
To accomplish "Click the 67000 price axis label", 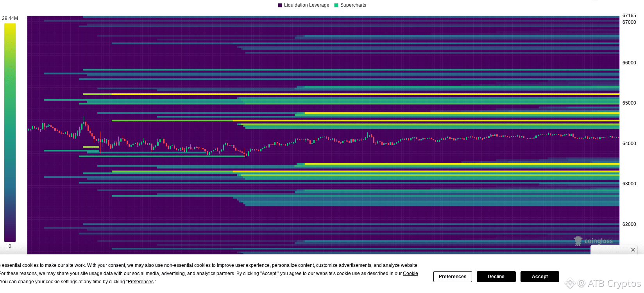I will point(629,22).
